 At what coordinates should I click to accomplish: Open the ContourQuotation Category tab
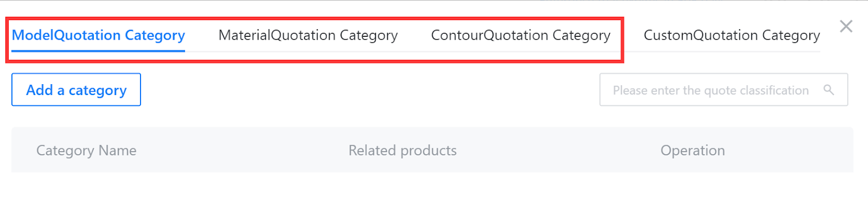click(x=521, y=35)
